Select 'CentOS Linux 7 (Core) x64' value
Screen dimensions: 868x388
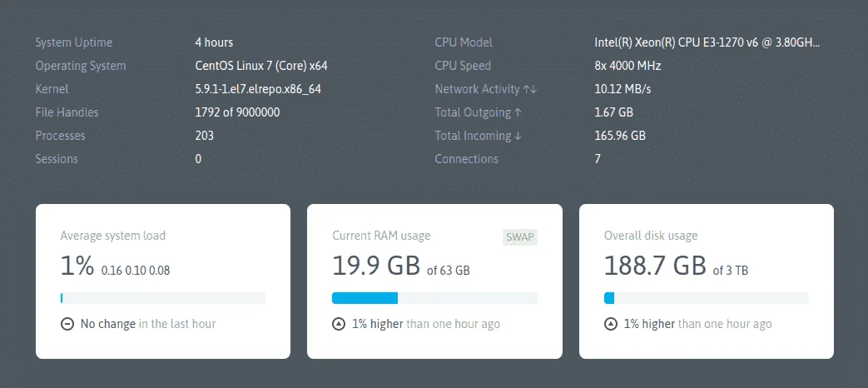point(261,66)
